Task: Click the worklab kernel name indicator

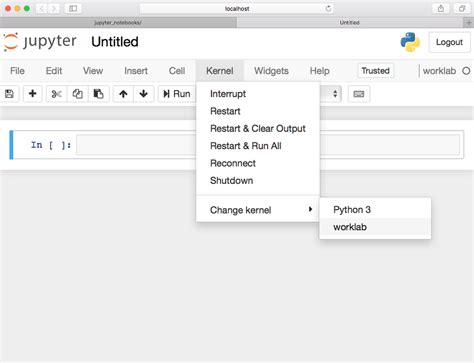Action: (x=439, y=71)
